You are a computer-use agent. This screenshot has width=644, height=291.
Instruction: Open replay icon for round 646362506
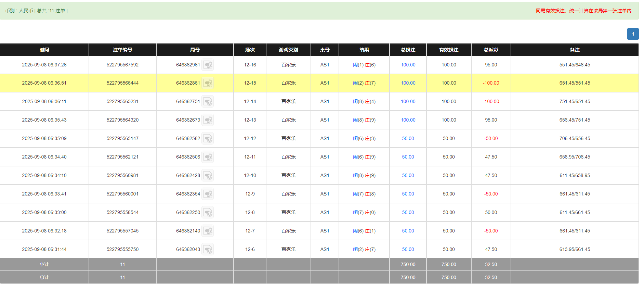click(x=208, y=157)
